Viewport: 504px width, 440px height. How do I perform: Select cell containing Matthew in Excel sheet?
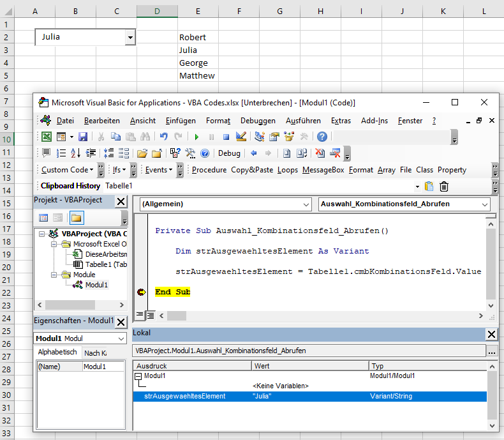tap(198, 75)
